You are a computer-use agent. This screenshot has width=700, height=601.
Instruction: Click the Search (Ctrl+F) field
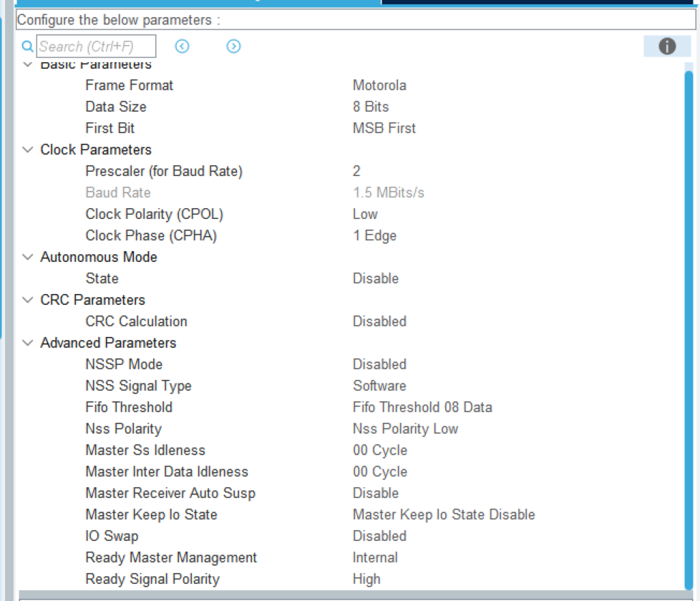[96, 46]
